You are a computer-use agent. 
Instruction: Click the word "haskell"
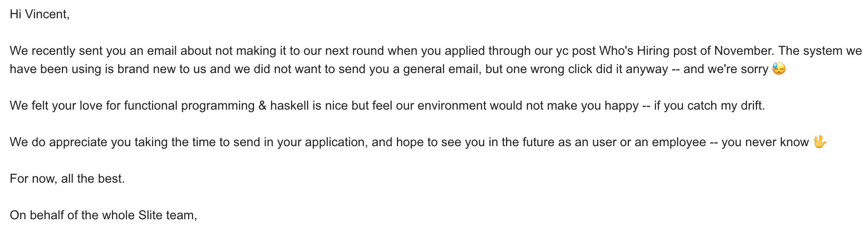(x=289, y=106)
